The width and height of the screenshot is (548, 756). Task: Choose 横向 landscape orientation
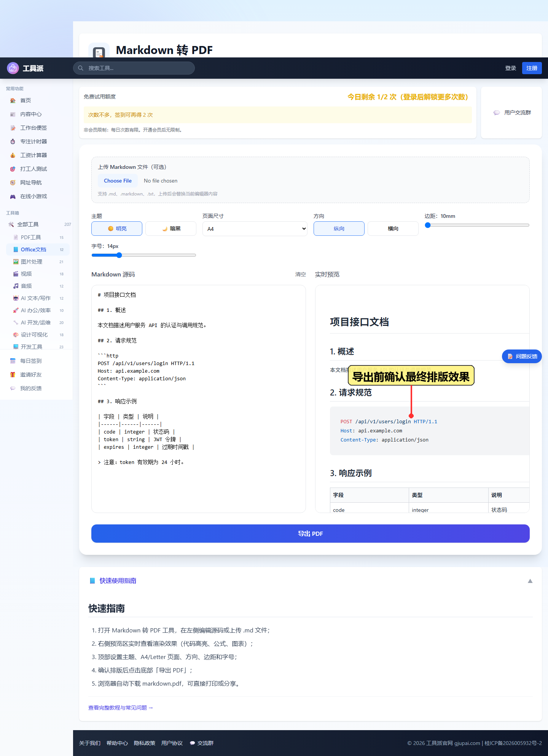(x=393, y=229)
